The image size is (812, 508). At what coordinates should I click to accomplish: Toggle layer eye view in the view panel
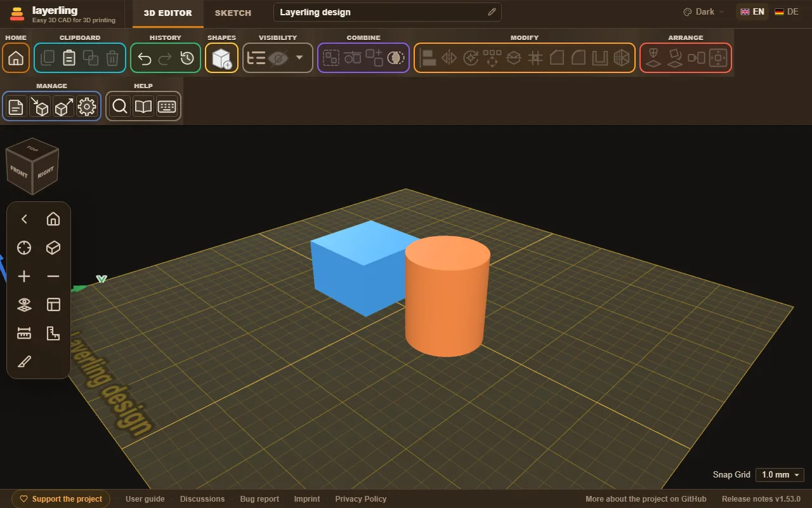[x=24, y=305]
